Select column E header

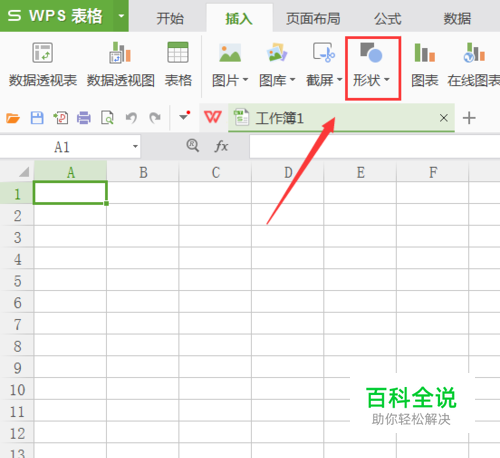360,172
